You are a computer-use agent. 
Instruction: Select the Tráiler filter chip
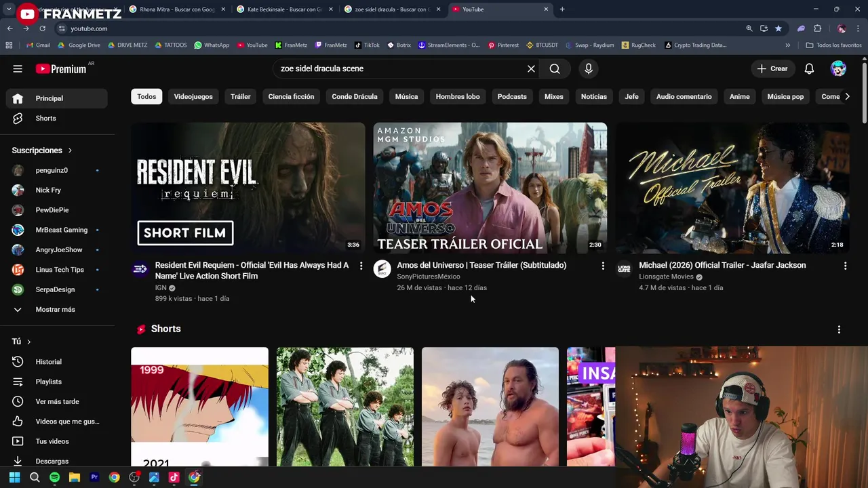[x=241, y=96]
